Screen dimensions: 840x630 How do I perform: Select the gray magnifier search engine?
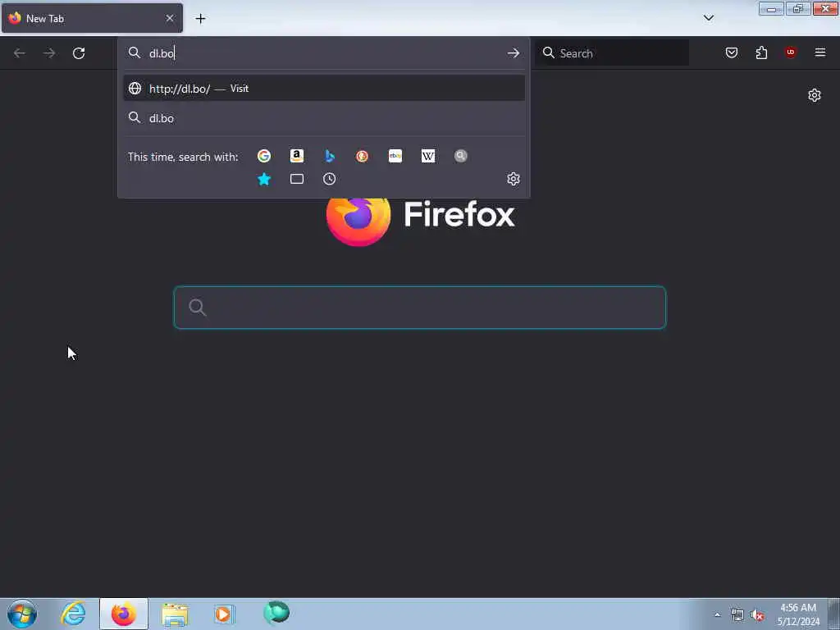coord(461,156)
